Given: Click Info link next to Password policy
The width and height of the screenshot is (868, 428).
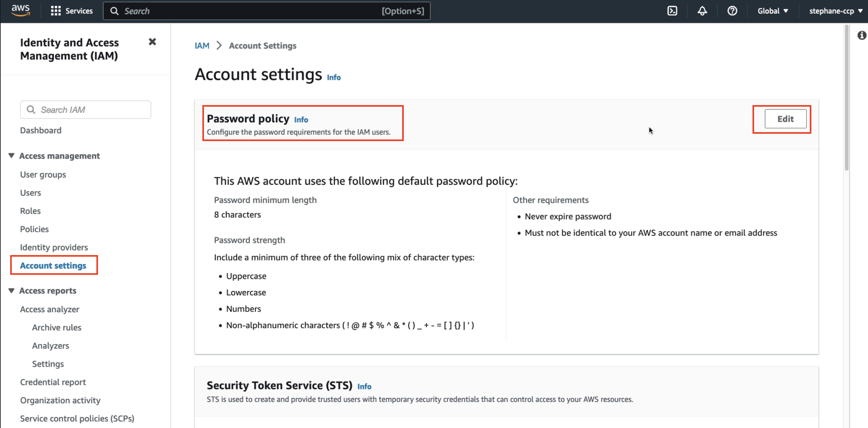Looking at the screenshot, I should [x=301, y=119].
